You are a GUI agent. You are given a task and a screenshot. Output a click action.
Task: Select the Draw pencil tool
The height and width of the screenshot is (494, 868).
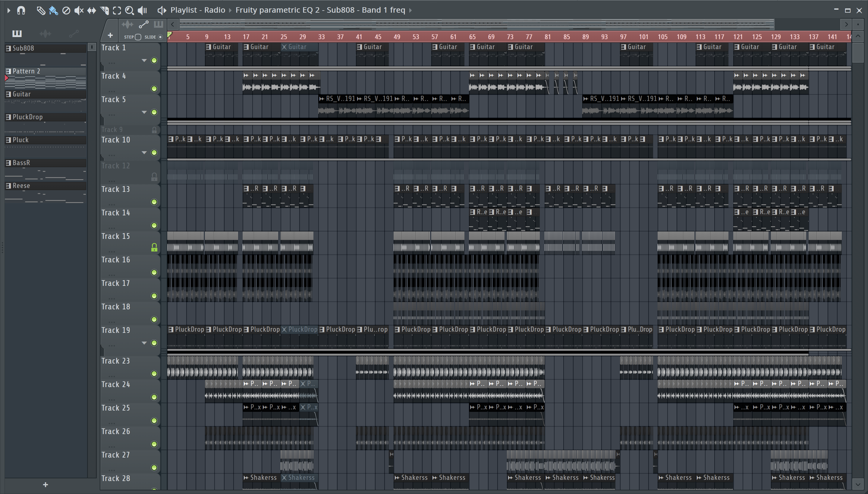pos(41,11)
